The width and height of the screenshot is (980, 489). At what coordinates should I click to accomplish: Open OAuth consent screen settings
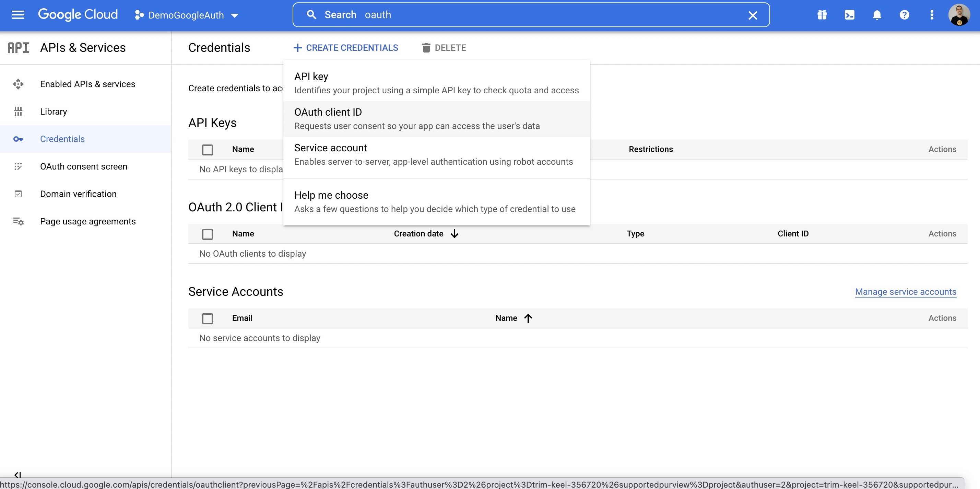point(83,166)
